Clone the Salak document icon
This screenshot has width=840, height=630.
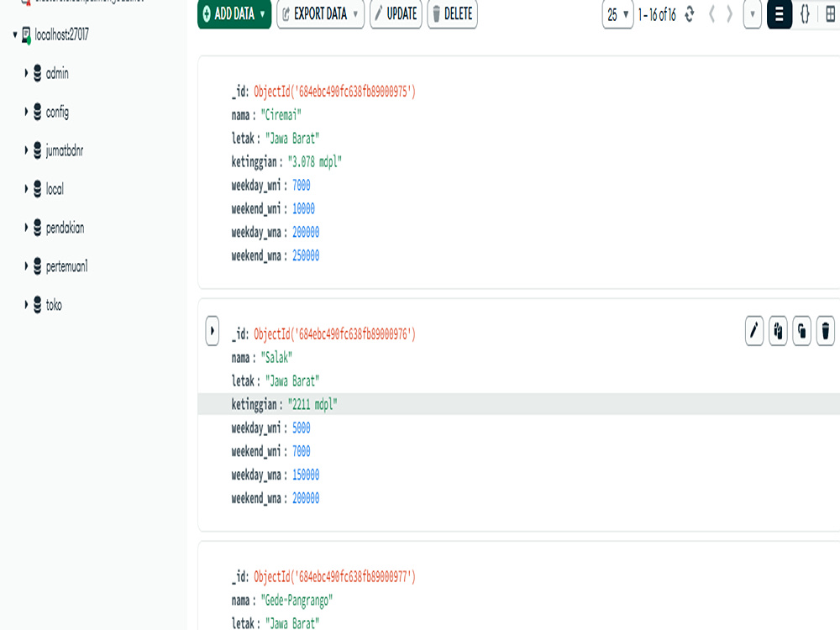[801, 330]
